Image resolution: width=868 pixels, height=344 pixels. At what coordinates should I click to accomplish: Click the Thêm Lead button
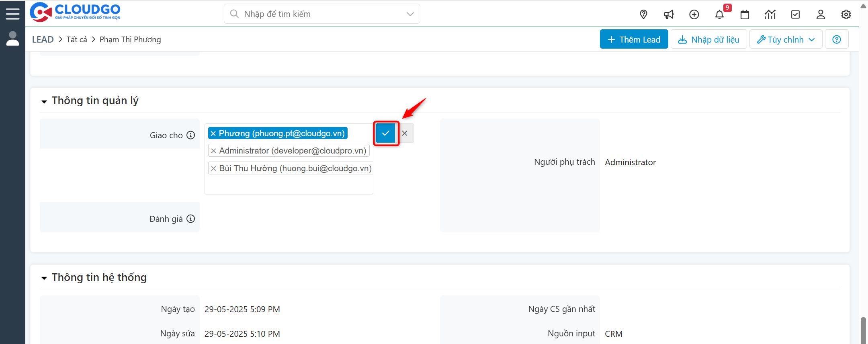pyautogui.click(x=634, y=39)
